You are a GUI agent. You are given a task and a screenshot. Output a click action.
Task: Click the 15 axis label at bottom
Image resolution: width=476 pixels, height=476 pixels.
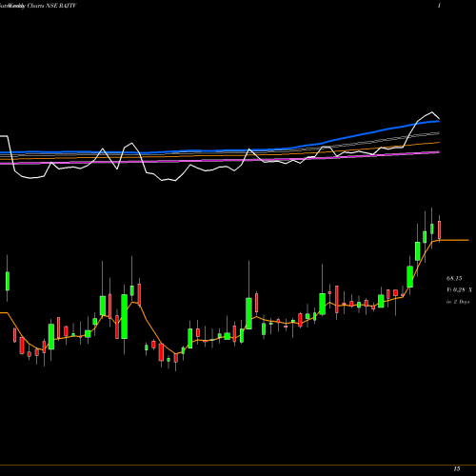(x=457, y=468)
